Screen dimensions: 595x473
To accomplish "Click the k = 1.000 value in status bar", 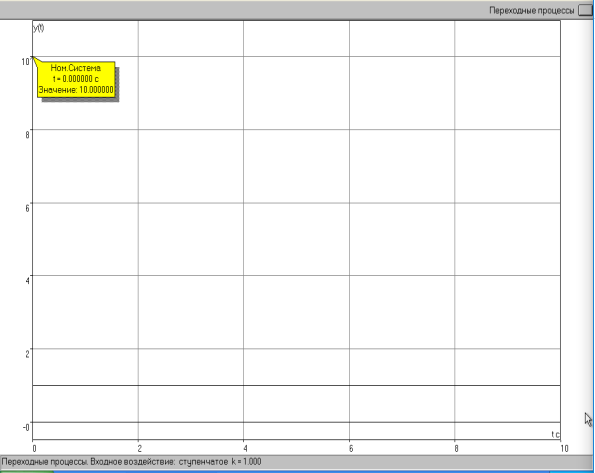I will pos(246,462).
